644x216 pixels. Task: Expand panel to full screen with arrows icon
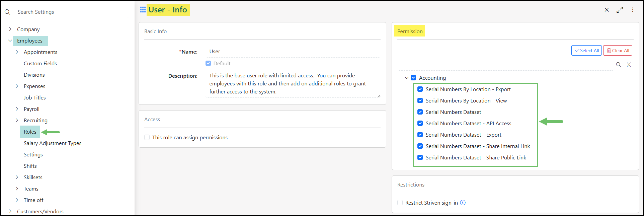click(620, 10)
